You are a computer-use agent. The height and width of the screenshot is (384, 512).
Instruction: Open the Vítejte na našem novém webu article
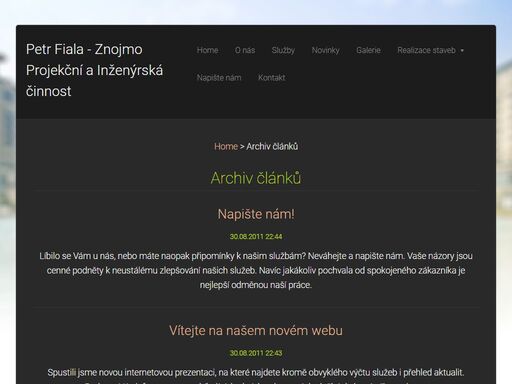click(x=256, y=331)
